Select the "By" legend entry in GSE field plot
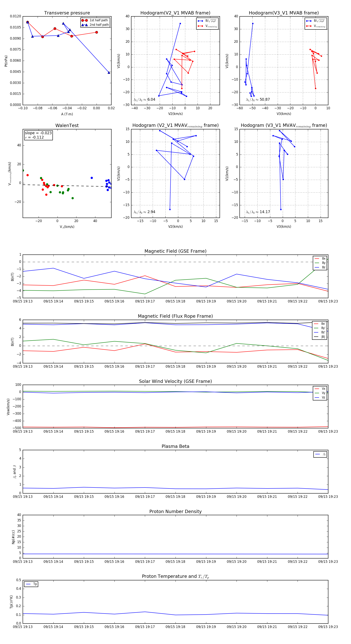 pos(320,263)
